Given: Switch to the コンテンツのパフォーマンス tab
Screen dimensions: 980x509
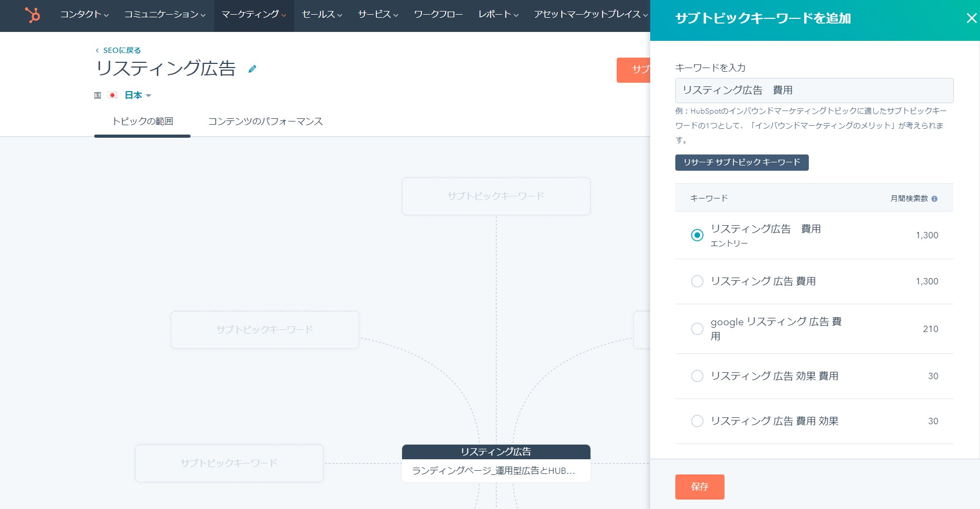Looking at the screenshot, I should coord(265,121).
